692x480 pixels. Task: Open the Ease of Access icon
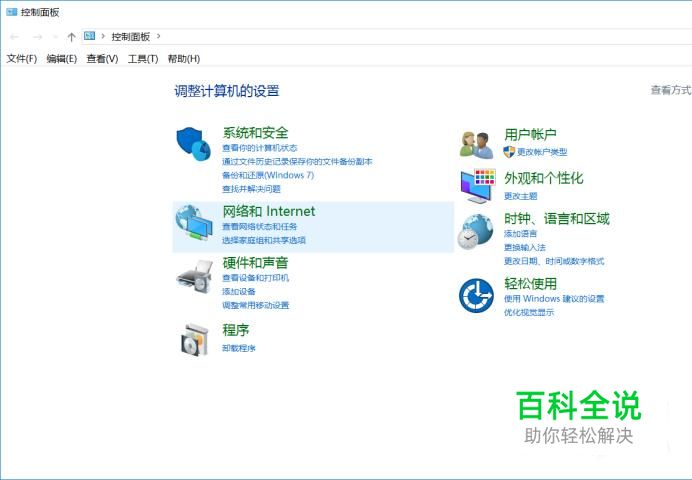click(x=476, y=296)
